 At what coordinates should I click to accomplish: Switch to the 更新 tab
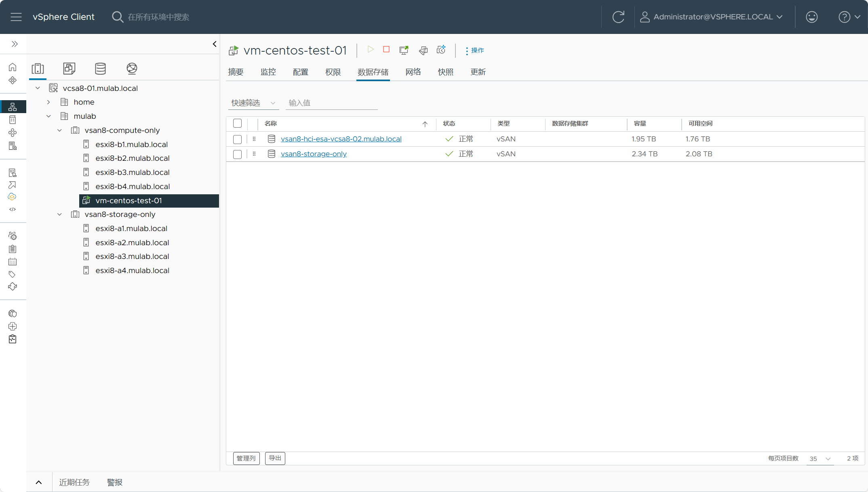(478, 72)
